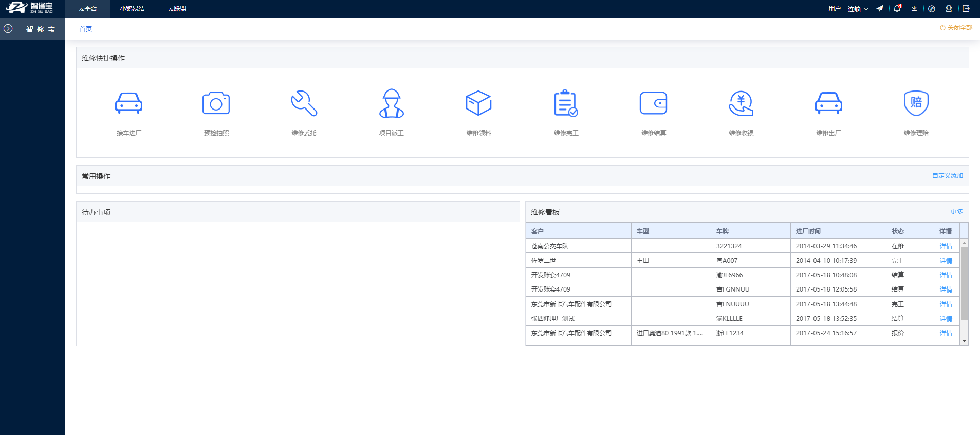Open 详情 for 苍南公交车队 row

tap(946, 246)
